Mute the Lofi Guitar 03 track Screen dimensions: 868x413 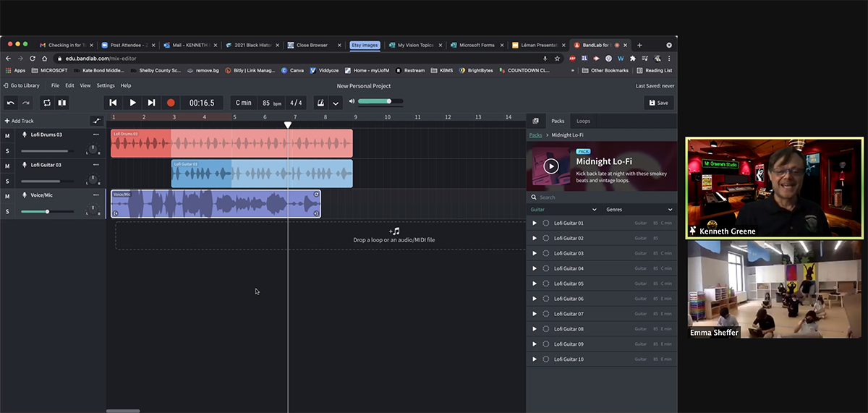tap(7, 166)
